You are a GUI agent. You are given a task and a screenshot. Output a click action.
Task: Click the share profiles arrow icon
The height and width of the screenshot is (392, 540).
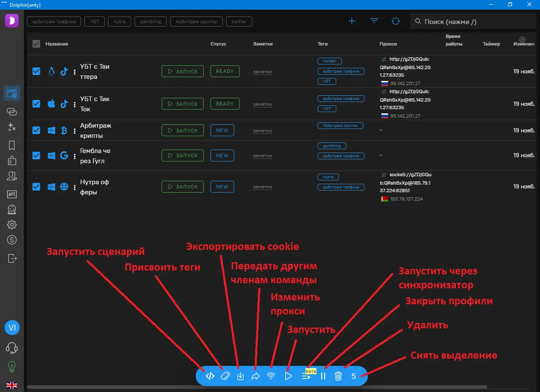(x=256, y=376)
